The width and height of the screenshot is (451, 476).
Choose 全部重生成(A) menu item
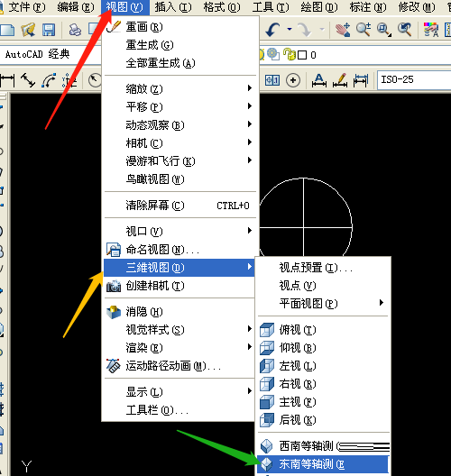point(180,63)
